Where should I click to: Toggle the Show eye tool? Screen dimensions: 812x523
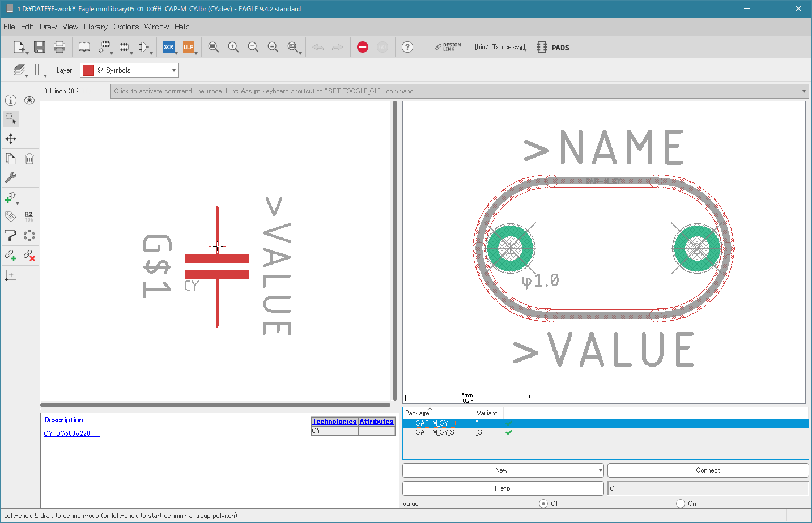(29, 100)
